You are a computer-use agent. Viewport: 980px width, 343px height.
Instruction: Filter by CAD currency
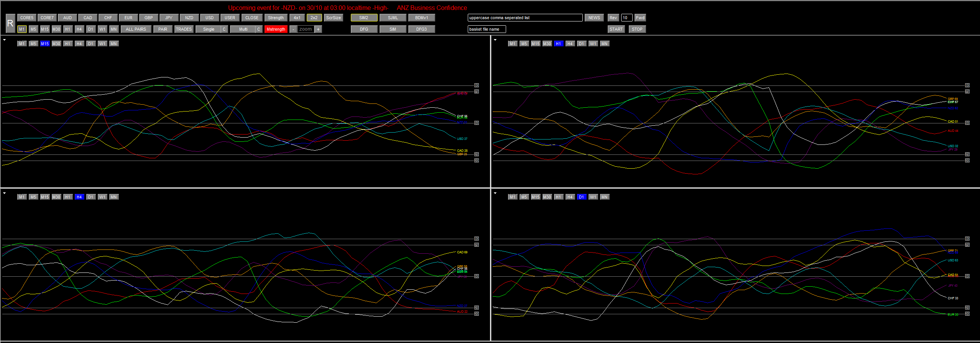[x=88, y=18]
